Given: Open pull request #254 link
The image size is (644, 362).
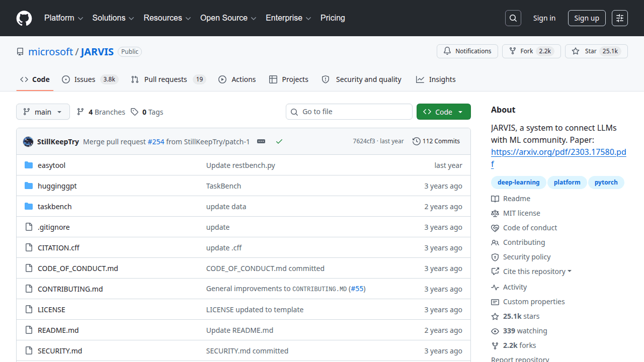Looking at the screenshot, I should pyautogui.click(x=156, y=141).
